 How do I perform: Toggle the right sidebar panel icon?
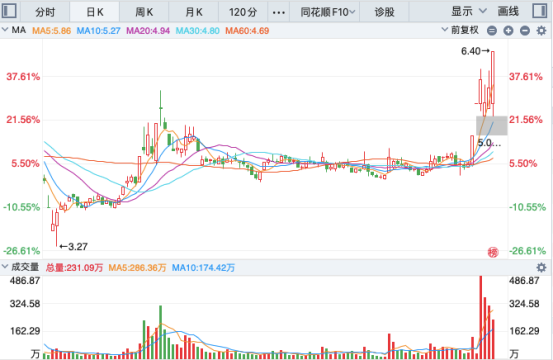pyautogui.click(x=540, y=11)
